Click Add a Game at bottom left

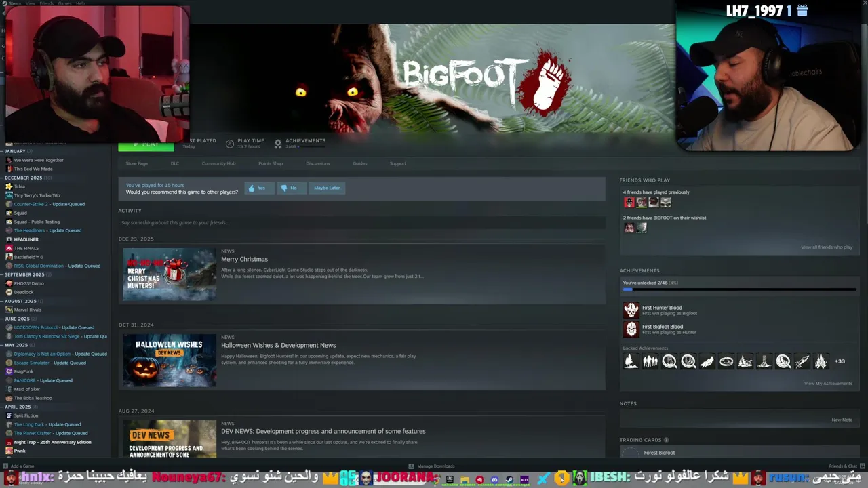pos(19,466)
